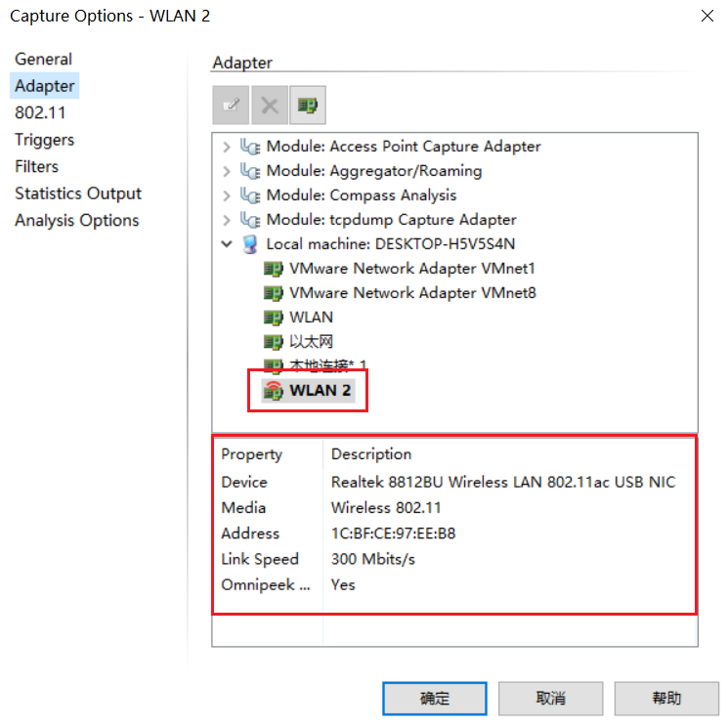Select Module: Compass Analysis row text

point(362,195)
